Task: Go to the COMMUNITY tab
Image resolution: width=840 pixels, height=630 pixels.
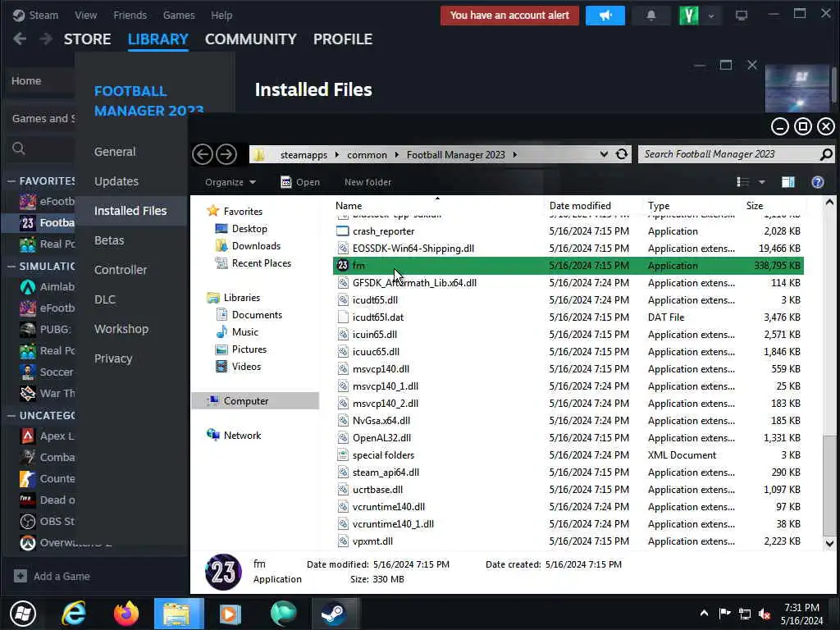Action: 251,39
